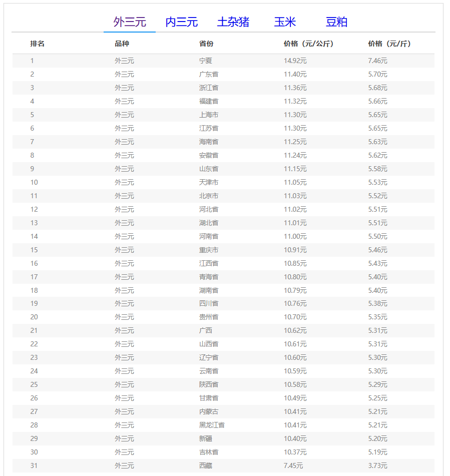The width and height of the screenshot is (450, 476).
Task: Switch to the 玉米 price tab
Action: (x=285, y=22)
